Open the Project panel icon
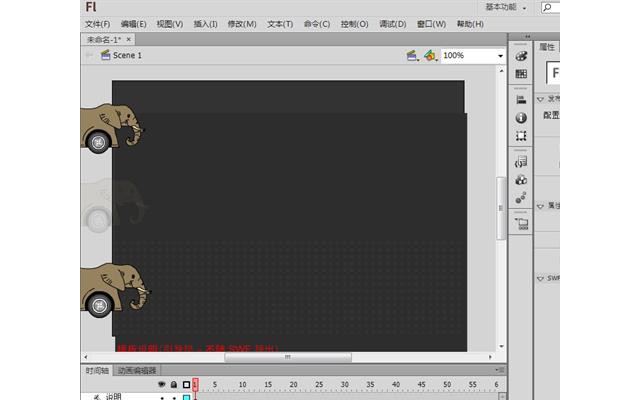This screenshot has width=640, height=400. (521, 223)
